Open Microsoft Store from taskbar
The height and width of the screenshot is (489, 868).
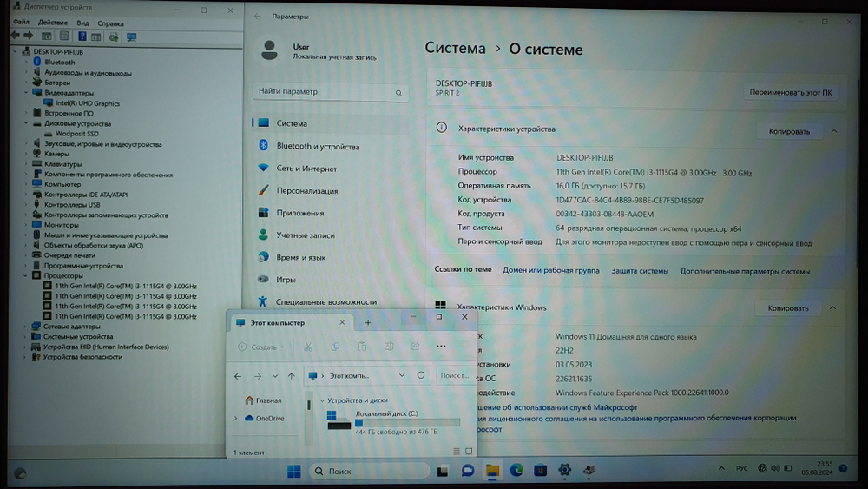tap(540, 470)
